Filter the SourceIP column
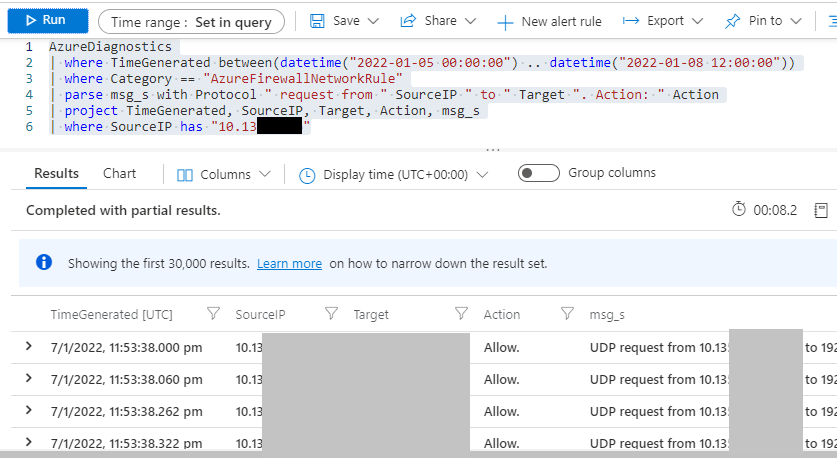 click(x=331, y=314)
